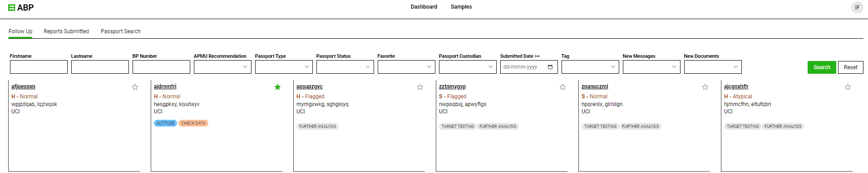The width and height of the screenshot is (868, 173).
Task: Switch to the Reports Submitted tab
Action: (x=66, y=31)
